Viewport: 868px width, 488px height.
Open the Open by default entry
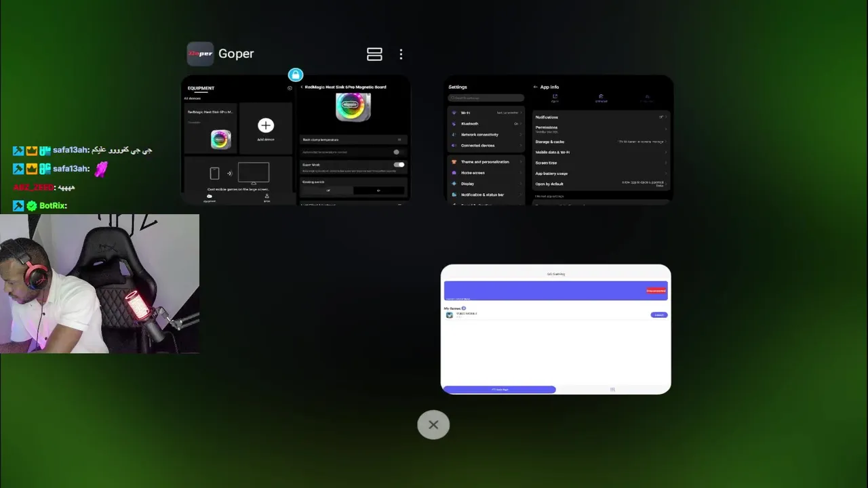pos(601,184)
